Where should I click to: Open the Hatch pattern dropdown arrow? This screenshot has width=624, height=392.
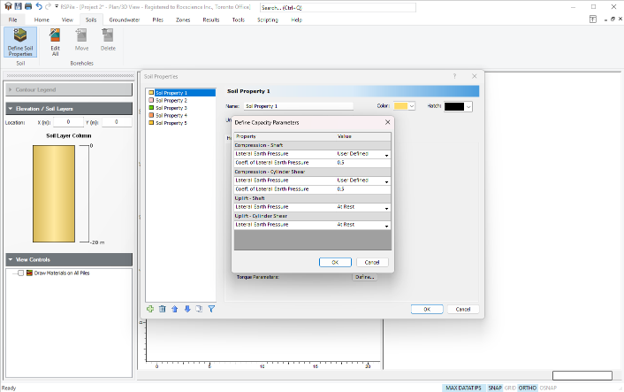pyautogui.click(x=468, y=107)
